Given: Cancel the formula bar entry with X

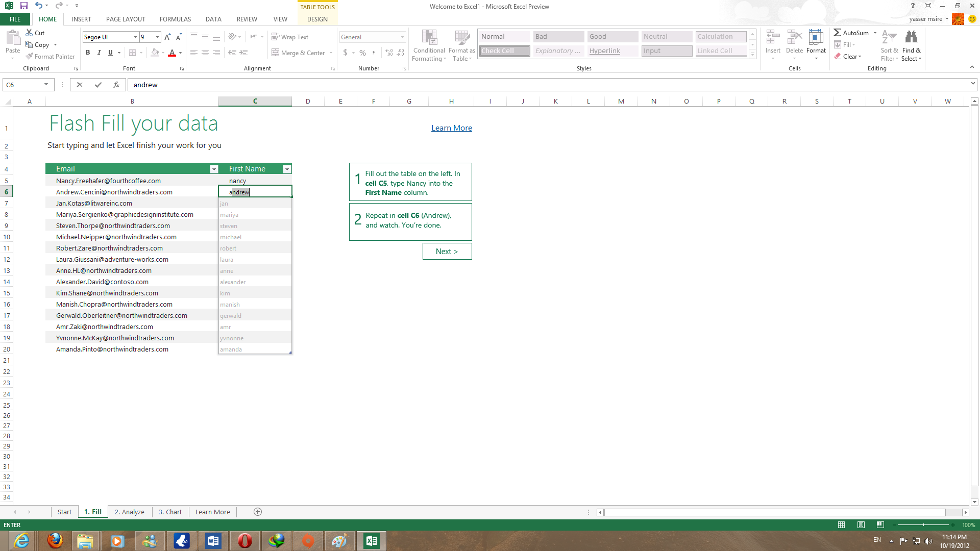Looking at the screenshot, I should click(80, 85).
